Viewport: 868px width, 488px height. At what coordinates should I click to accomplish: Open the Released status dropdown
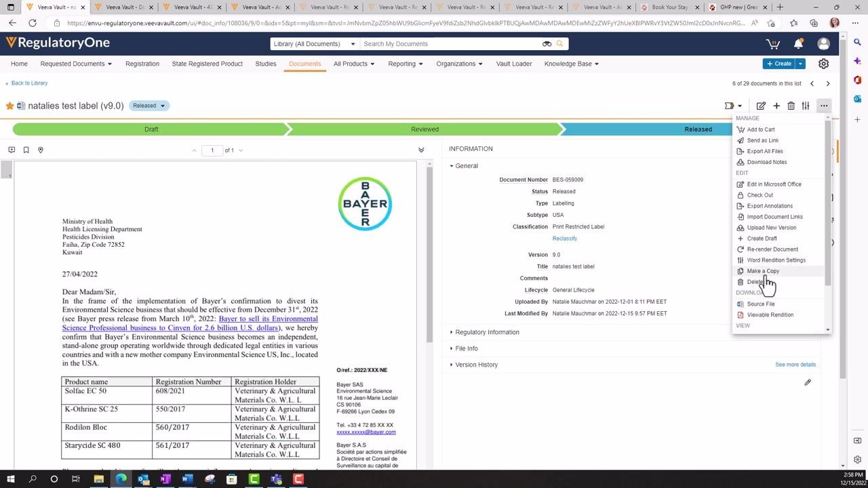pyautogui.click(x=149, y=106)
